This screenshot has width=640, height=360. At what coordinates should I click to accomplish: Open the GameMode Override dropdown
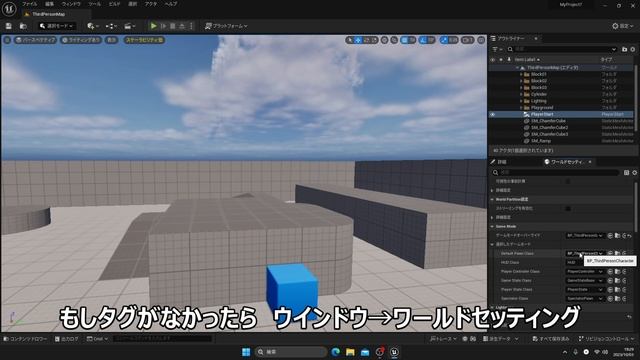pos(585,236)
